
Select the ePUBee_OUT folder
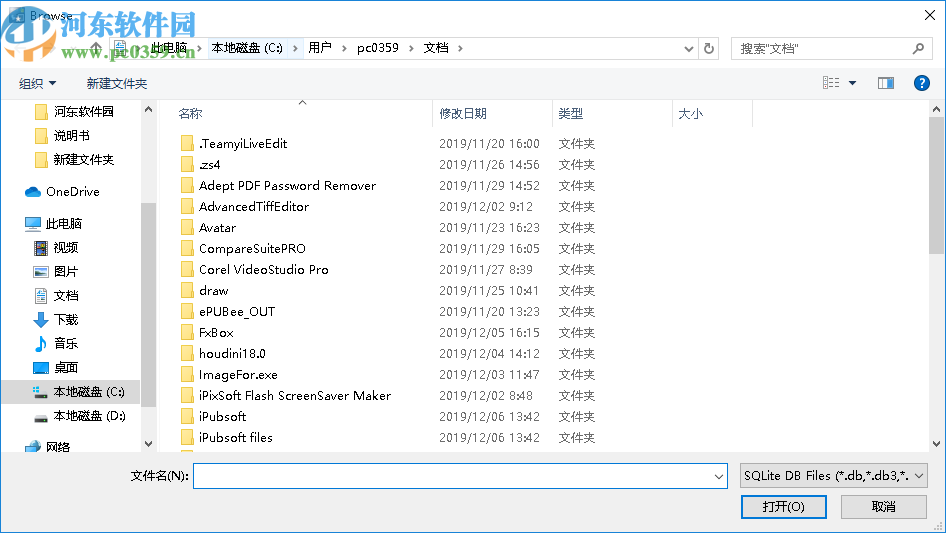coord(228,312)
